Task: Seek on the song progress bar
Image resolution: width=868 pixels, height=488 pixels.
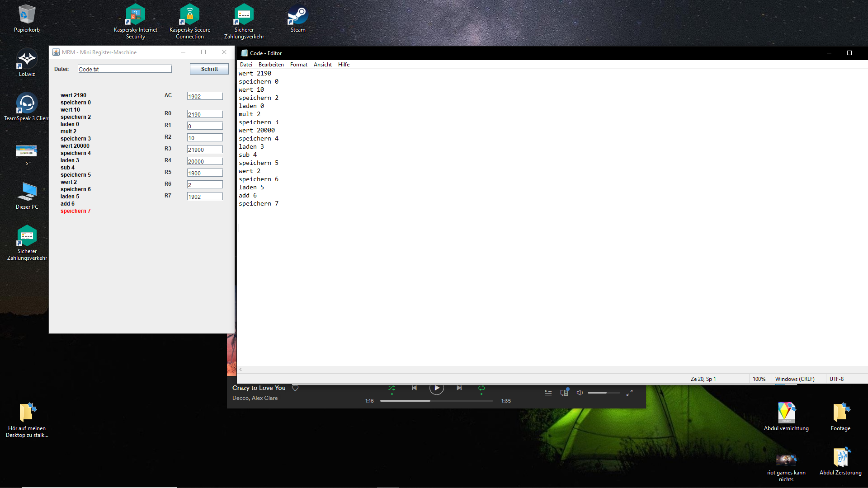Action: (x=436, y=401)
